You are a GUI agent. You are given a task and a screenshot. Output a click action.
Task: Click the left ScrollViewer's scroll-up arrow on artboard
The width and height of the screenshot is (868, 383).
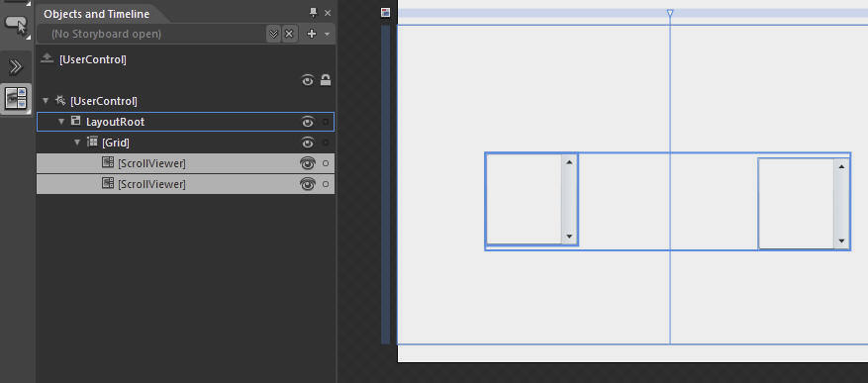569,162
